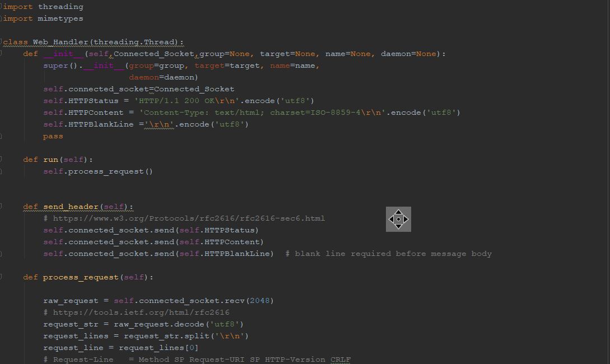Click the underlined send_header method name

(81, 207)
